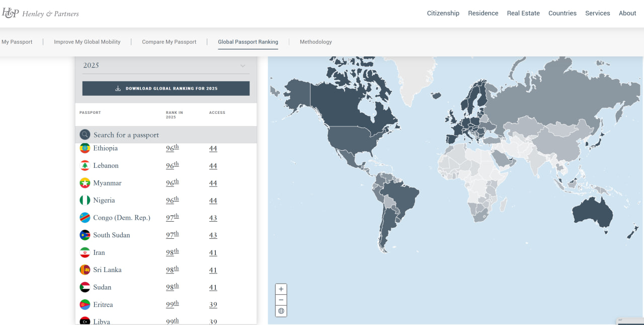The image size is (644, 325).
Task: Click Myanmar's access score 44
Action: (213, 183)
